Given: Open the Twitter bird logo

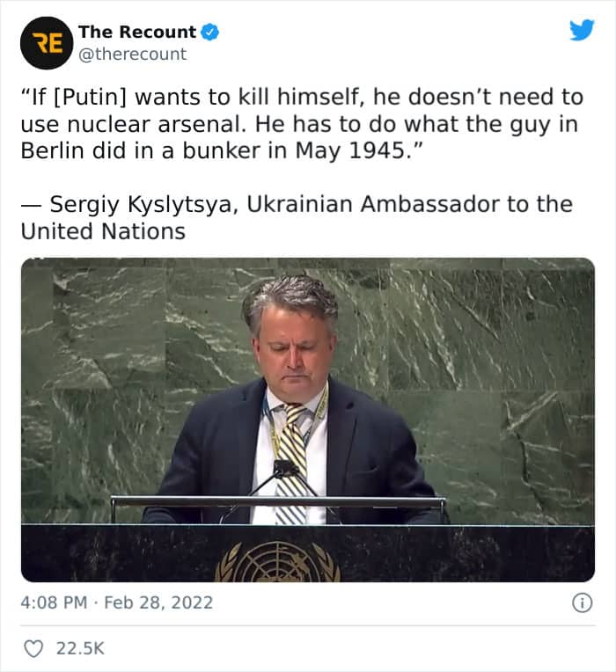Looking at the screenshot, I should click(x=582, y=30).
